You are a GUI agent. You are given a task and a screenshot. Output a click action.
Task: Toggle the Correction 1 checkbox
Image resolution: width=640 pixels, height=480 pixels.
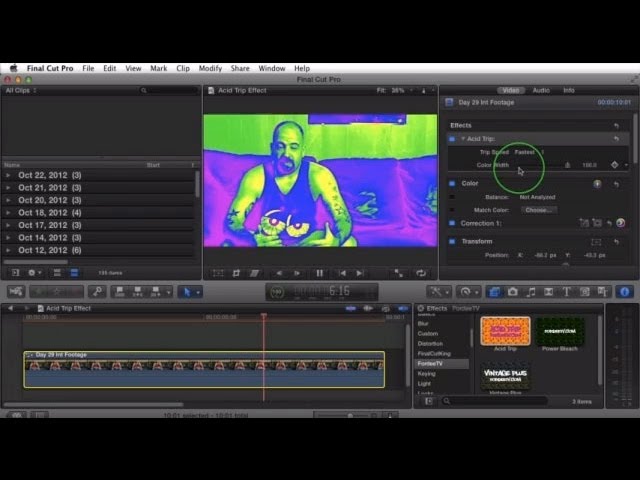click(452, 223)
